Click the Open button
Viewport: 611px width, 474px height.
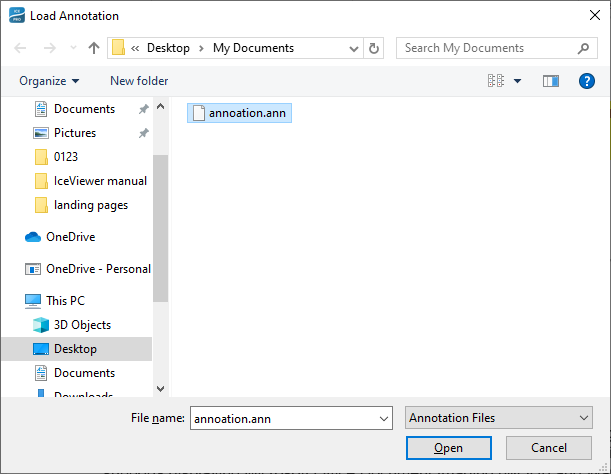(x=449, y=448)
